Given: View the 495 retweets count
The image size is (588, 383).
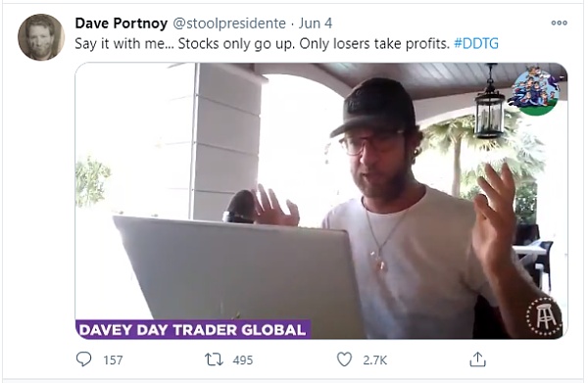Looking at the screenshot, I should click(x=243, y=360).
